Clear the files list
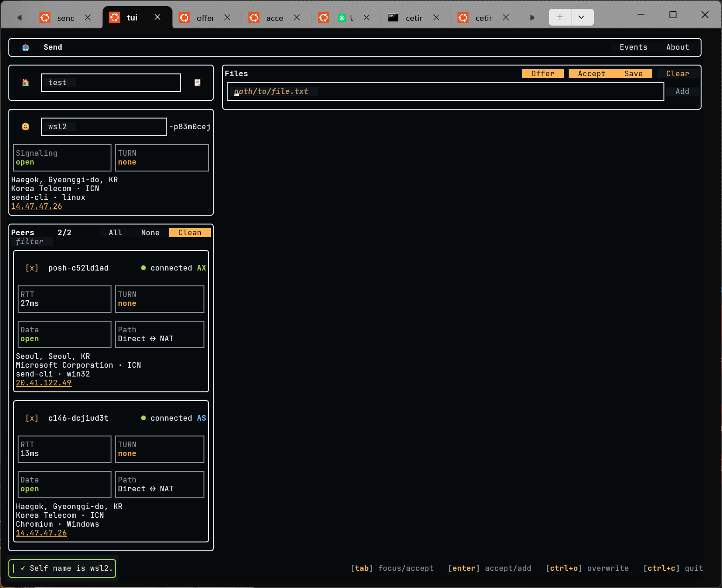This screenshot has height=588, width=722. 677,74
